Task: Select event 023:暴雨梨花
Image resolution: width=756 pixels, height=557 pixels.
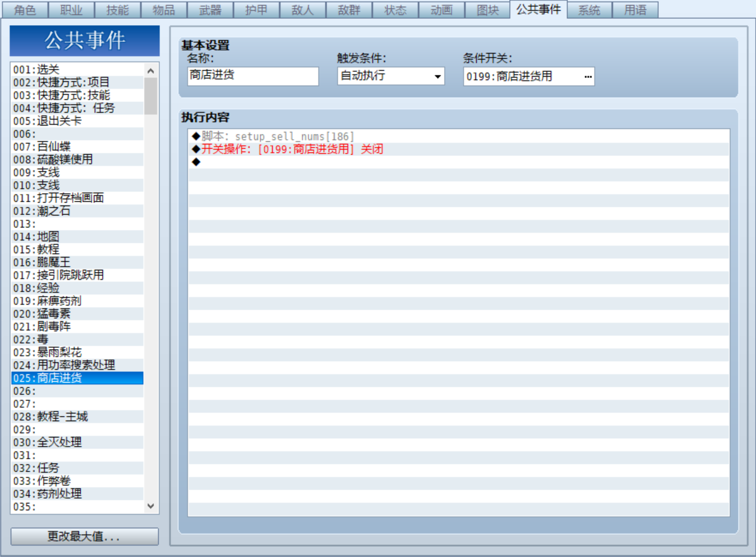Action: (x=77, y=352)
